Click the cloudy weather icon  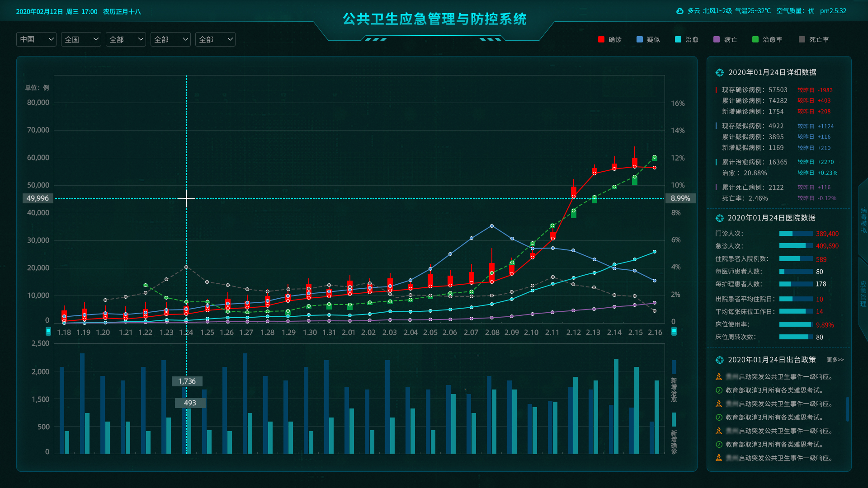[x=679, y=11]
